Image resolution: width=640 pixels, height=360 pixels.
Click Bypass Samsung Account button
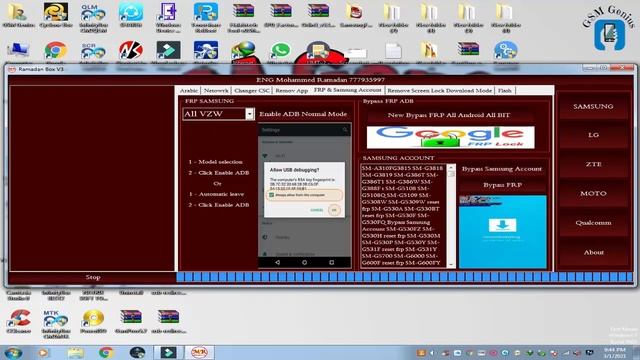pos(502,169)
